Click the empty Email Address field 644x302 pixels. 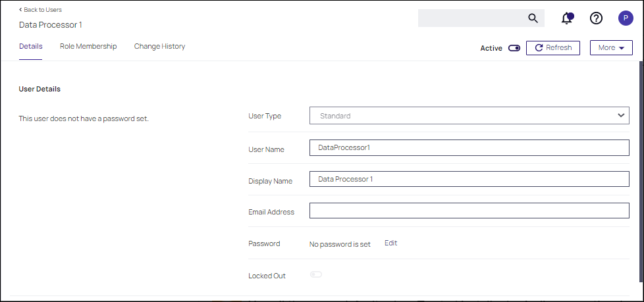(469, 211)
